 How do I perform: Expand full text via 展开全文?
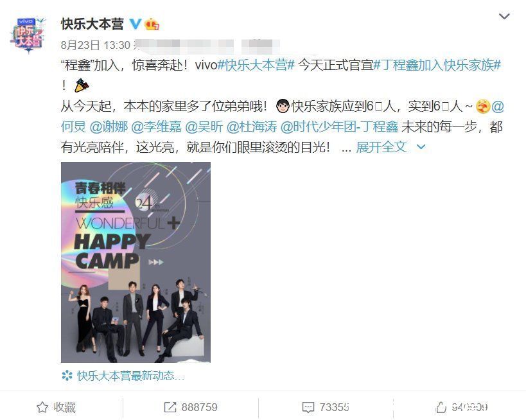click(381, 147)
